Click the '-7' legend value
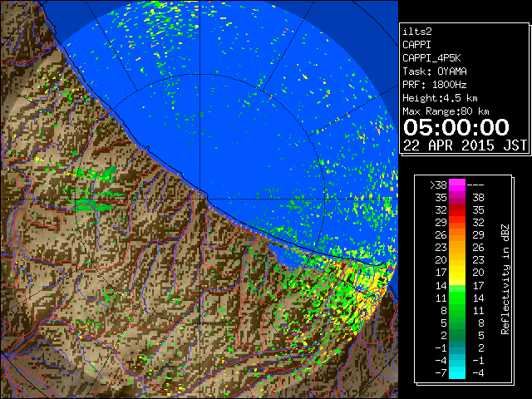Viewport: 532px width, 399px height. [x=441, y=373]
